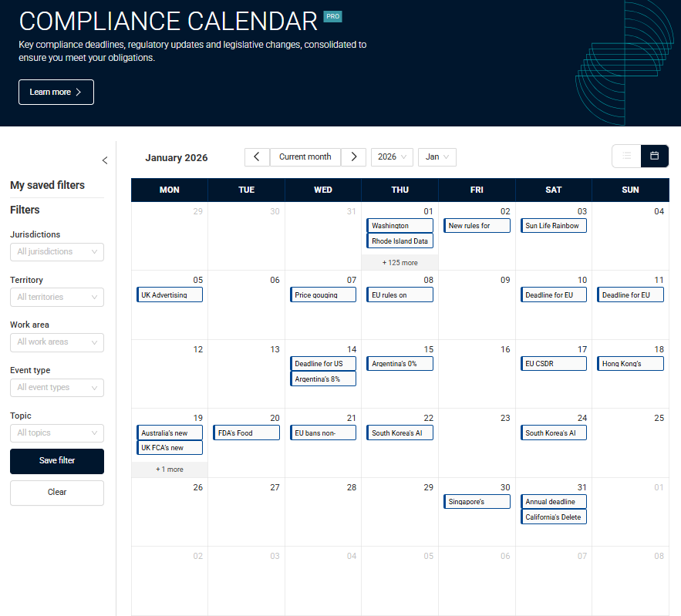Viewport: 681px width, 616px height.
Task: Open the Event type dropdown
Action: [x=57, y=387]
